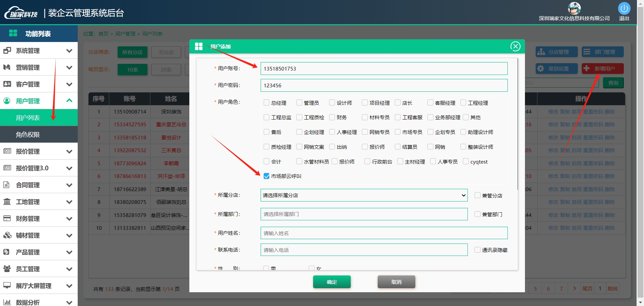
Task: Check the 总经理 role checkbox
Action: pyautogui.click(x=267, y=102)
